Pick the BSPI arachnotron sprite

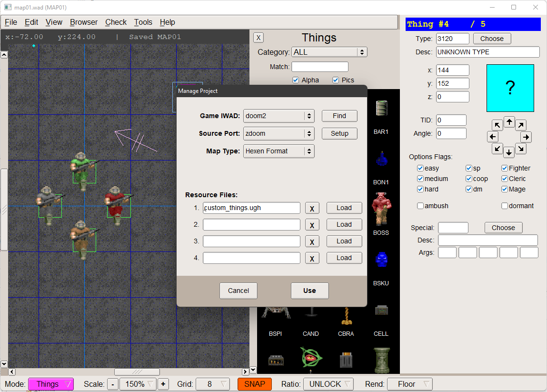(x=276, y=312)
